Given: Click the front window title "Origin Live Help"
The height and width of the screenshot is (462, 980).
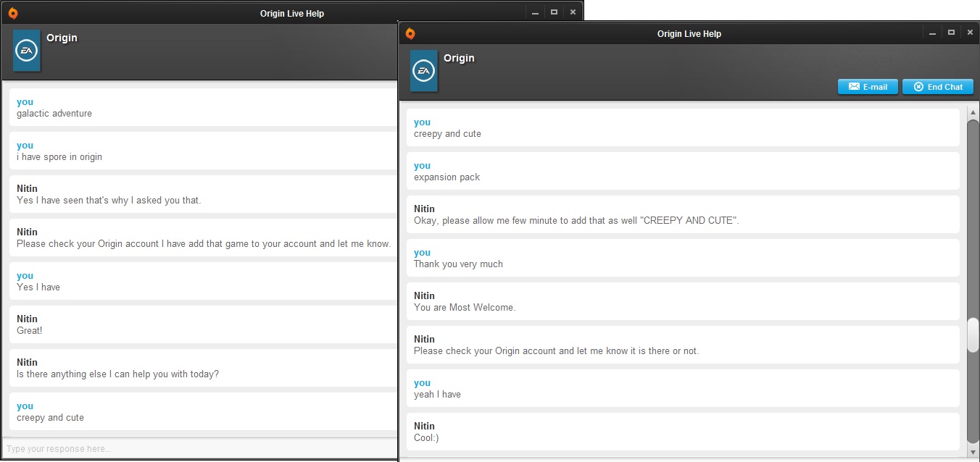Looking at the screenshot, I should [689, 34].
